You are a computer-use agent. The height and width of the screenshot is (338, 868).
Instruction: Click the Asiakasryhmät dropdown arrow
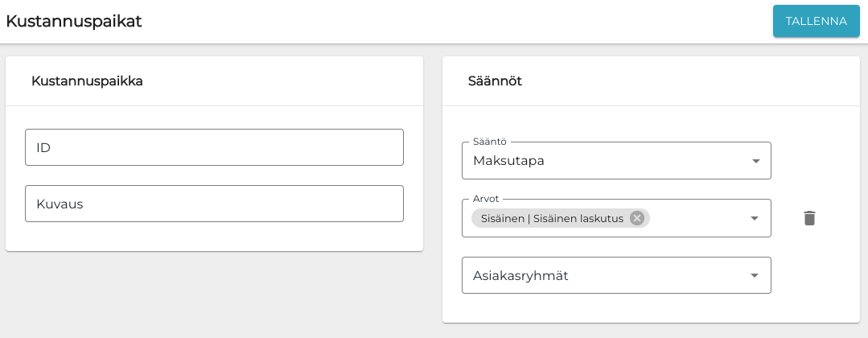click(755, 275)
